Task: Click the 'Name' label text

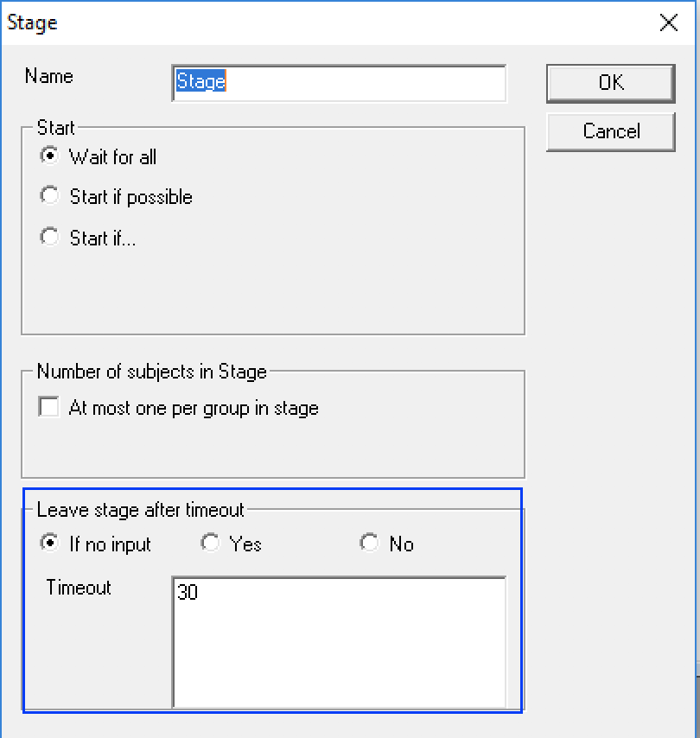Action: tap(48, 76)
